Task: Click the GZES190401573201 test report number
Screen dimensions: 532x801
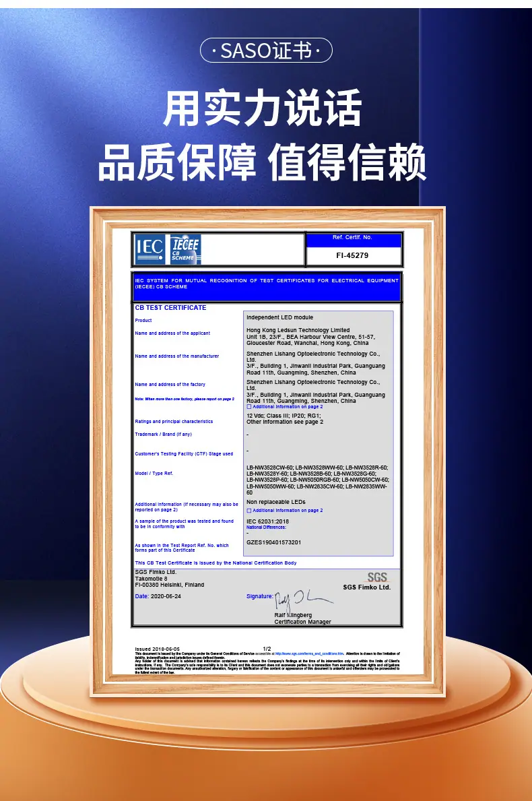Action: click(x=273, y=542)
